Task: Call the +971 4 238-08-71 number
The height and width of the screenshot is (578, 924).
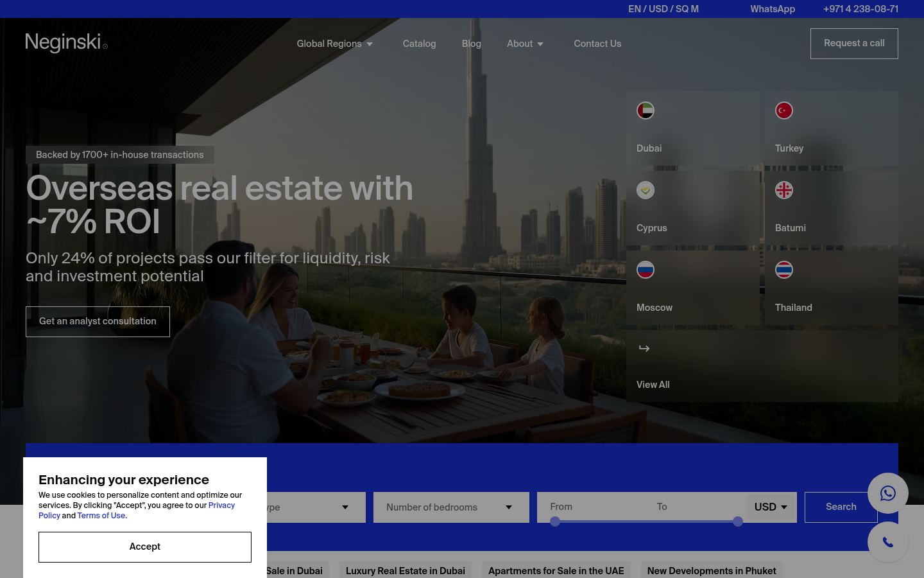Action: 860,9
